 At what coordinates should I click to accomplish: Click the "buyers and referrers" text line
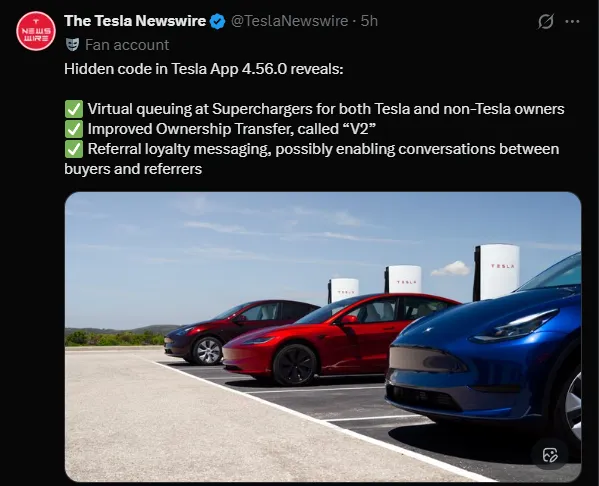(x=133, y=169)
